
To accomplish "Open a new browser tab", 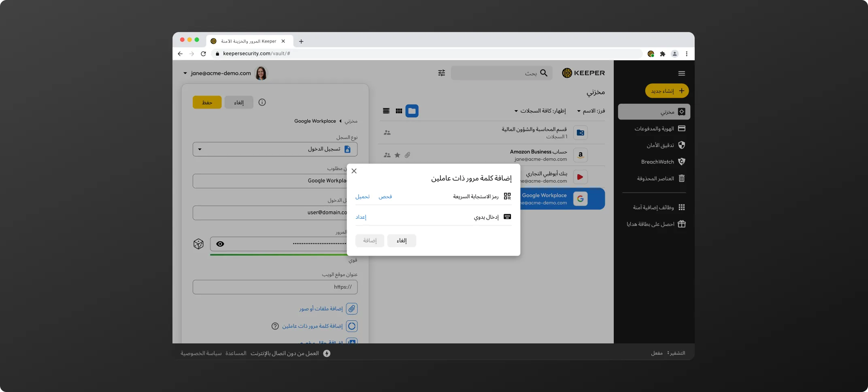I will (301, 41).
